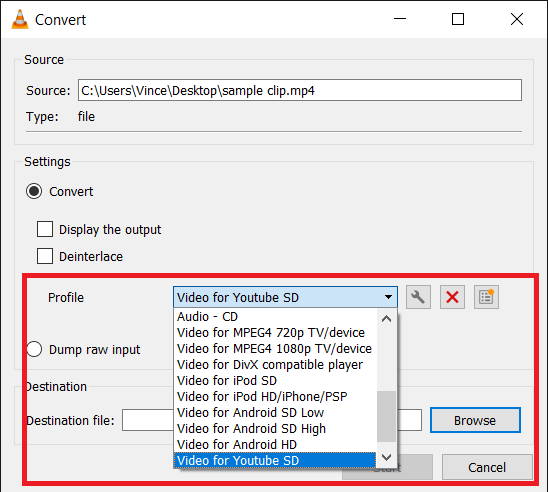This screenshot has height=492, width=548.
Task: Click Browse for destination file
Action: (475, 420)
